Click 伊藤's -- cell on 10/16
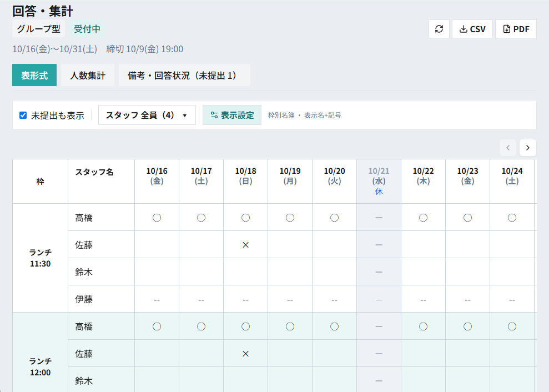 tap(157, 299)
